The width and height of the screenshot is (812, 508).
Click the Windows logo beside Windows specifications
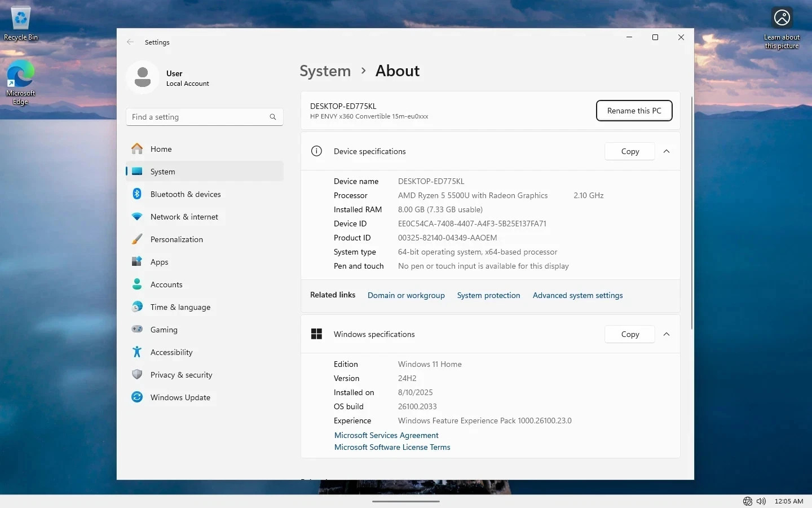tap(317, 334)
